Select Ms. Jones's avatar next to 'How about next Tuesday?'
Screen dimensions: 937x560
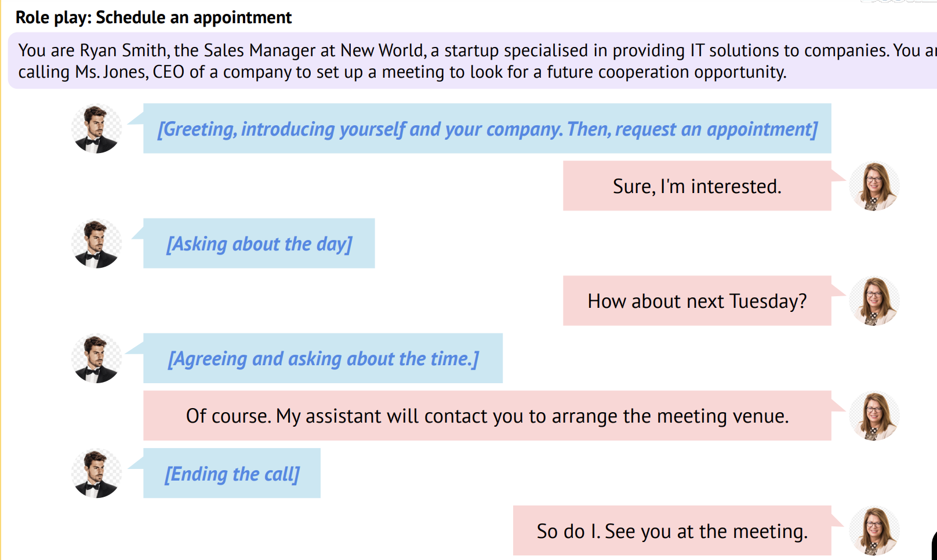(x=874, y=301)
